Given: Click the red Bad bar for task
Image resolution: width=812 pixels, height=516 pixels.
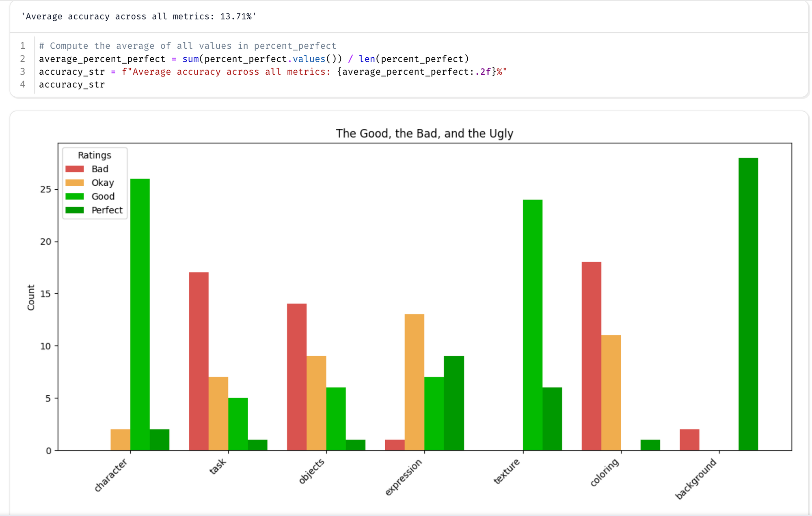Looking at the screenshot, I should [199, 361].
